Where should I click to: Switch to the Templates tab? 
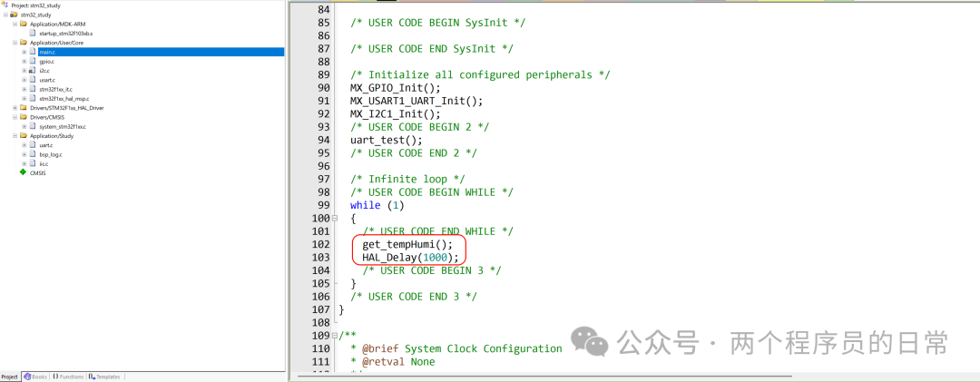coord(104,377)
